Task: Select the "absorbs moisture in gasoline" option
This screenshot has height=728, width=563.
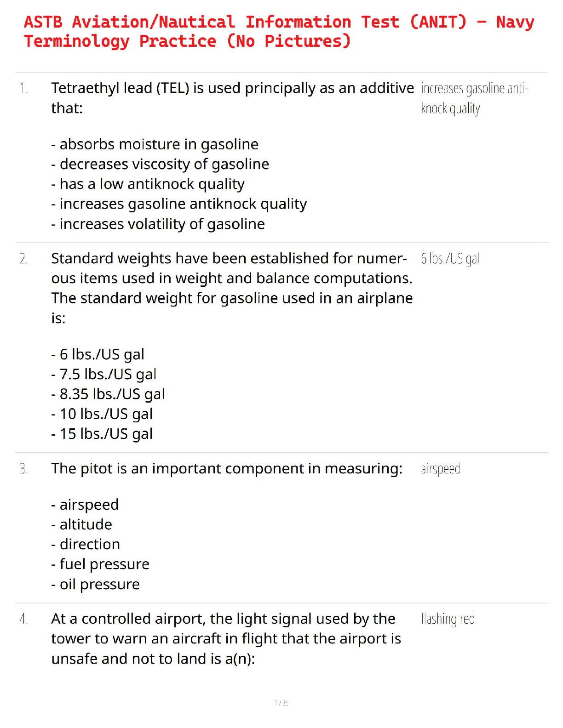Action: tap(159, 144)
